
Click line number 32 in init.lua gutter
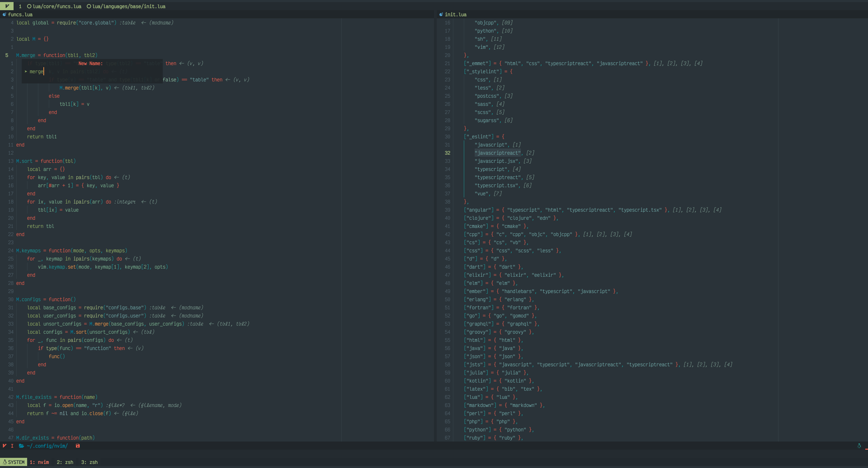tap(448, 153)
